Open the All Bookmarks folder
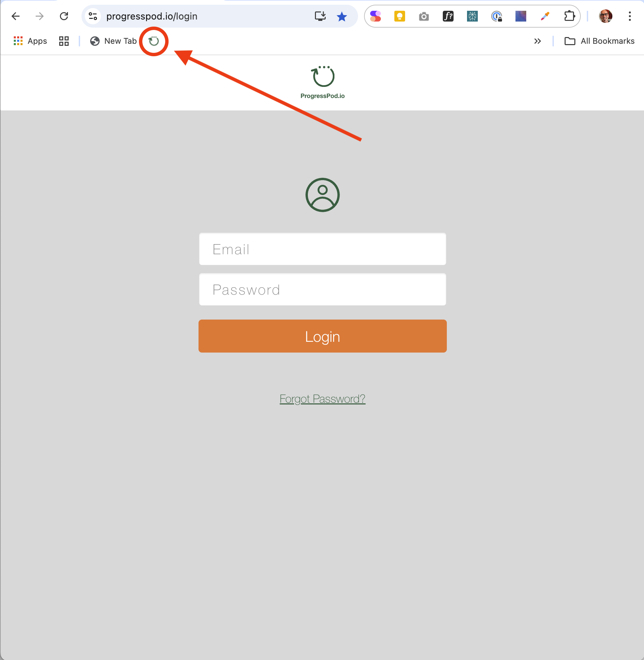644x660 pixels. tap(599, 41)
